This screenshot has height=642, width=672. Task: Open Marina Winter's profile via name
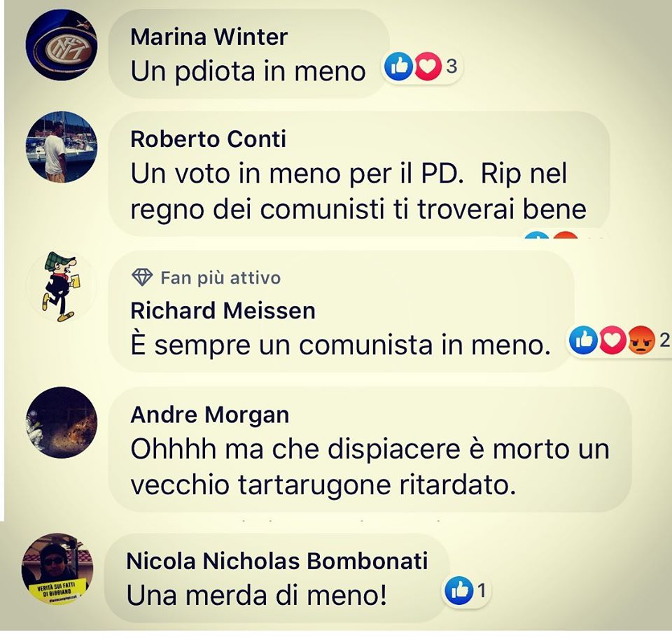click(209, 37)
